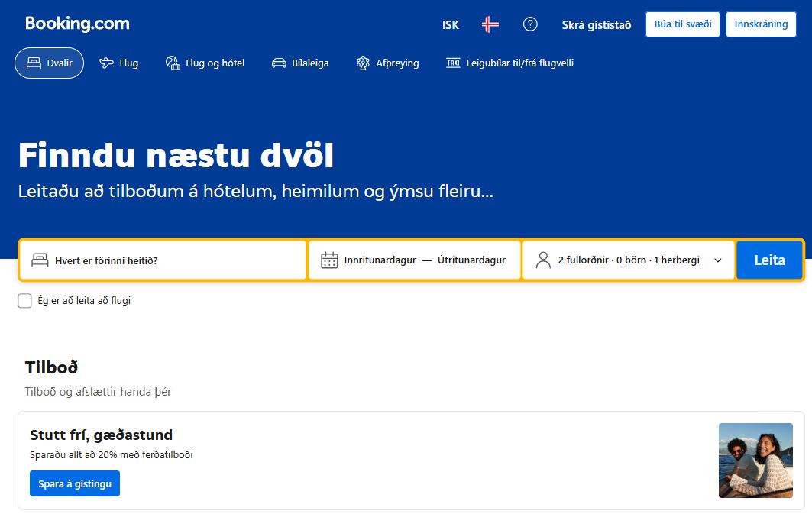Click the ferris wheel Afþreying icon

(363, 63)
